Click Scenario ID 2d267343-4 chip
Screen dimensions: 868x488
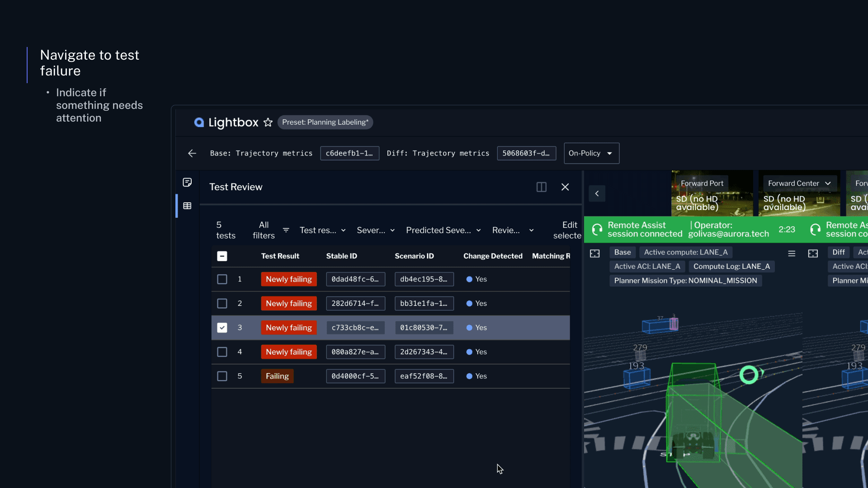[424, 352]
